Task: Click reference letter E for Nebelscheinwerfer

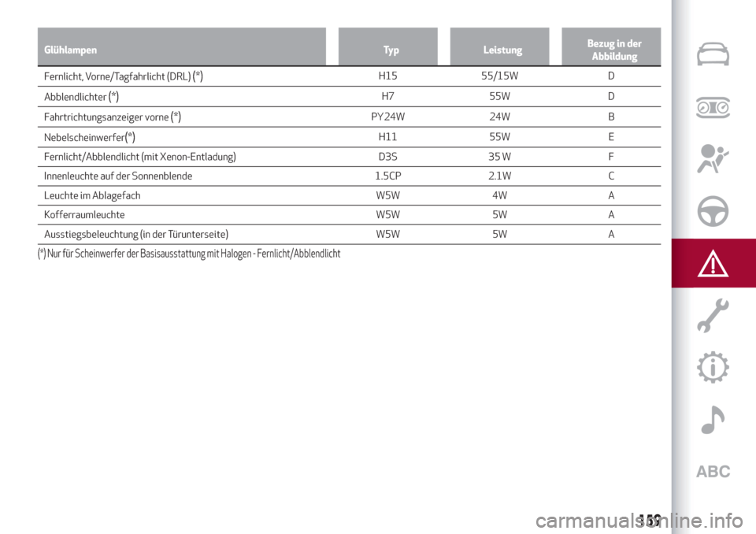Action: (x=611, y=136)
